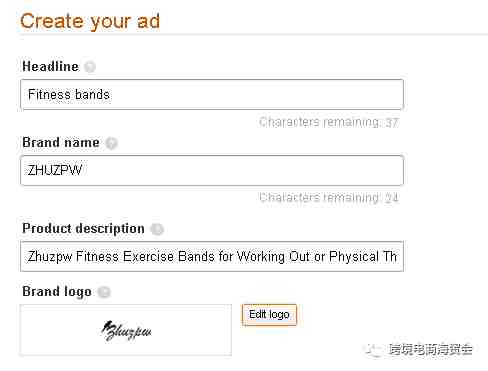Click the ZHUZPW text in Brand name

click(55, 170)
